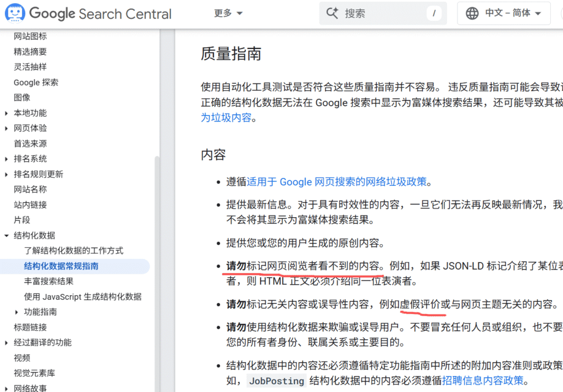The height and width of the screenshot is (392, 563).
Task: Click the 提供最新信息 bullet text
Action: 256,205
